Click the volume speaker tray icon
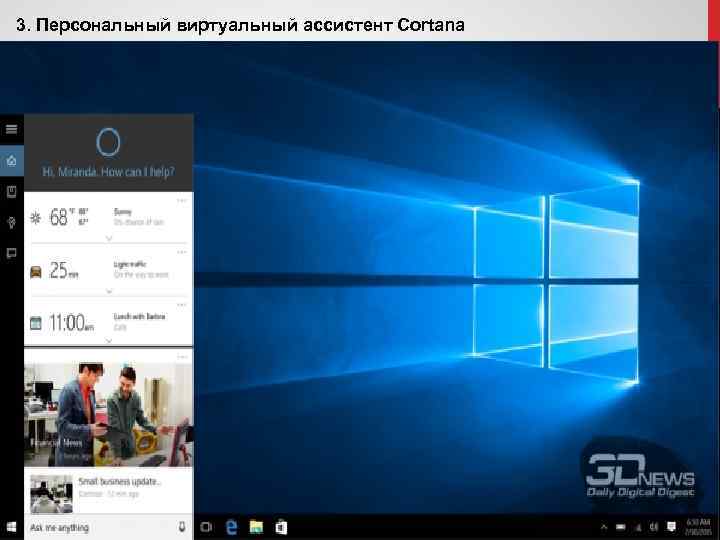The image size is (720, 540). click(x=654, y=527)
